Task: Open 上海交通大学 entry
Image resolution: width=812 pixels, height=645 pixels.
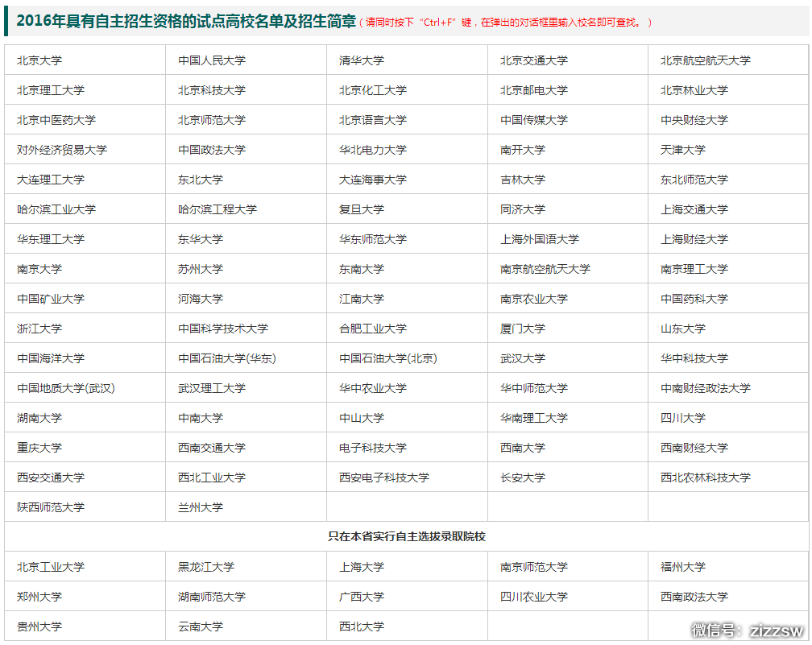Action: coord(694,209)
